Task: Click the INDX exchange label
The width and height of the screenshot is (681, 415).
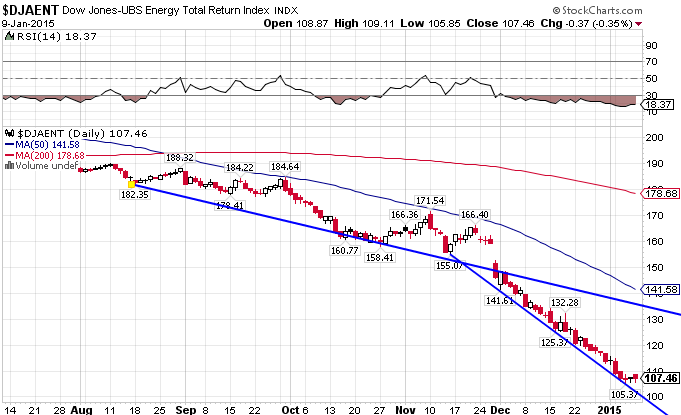Action: tap(286, 10)
